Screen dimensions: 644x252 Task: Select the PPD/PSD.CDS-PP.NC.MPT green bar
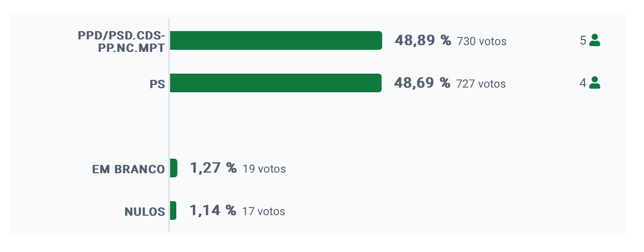click(x=276, y=40)
